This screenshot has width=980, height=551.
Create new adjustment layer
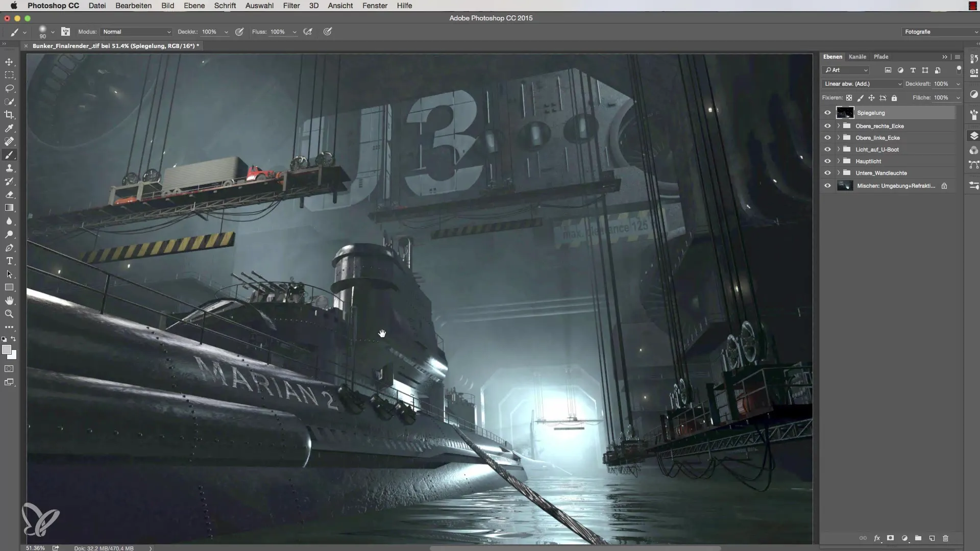point(904,538)
